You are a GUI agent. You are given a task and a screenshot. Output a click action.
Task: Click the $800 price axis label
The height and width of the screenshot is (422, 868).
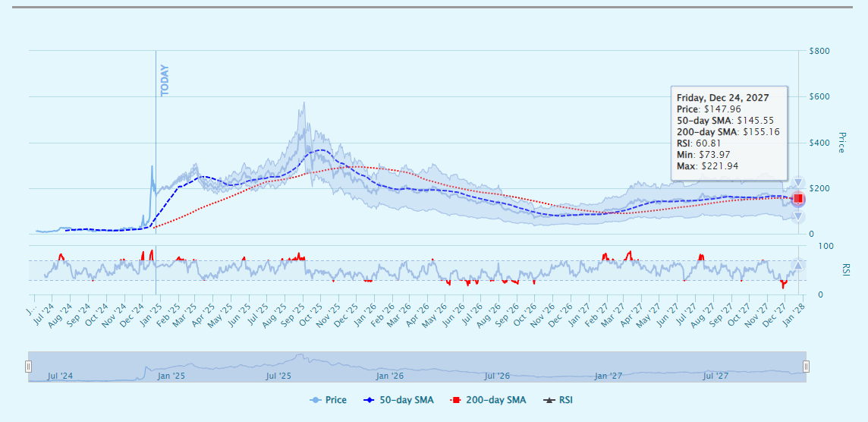[x=820, y=52]
